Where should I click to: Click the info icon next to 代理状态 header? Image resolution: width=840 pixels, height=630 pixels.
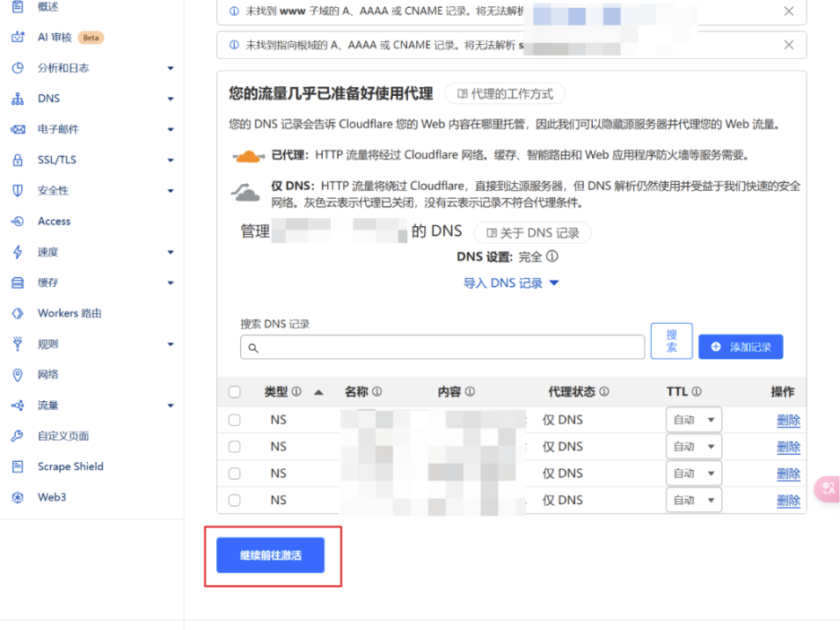pos(604,392)
